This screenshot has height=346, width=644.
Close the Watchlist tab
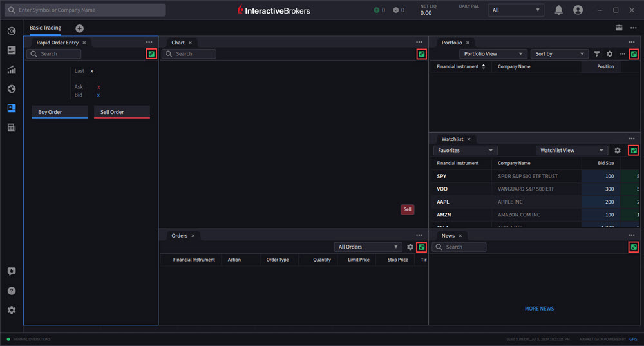point(469,139)
